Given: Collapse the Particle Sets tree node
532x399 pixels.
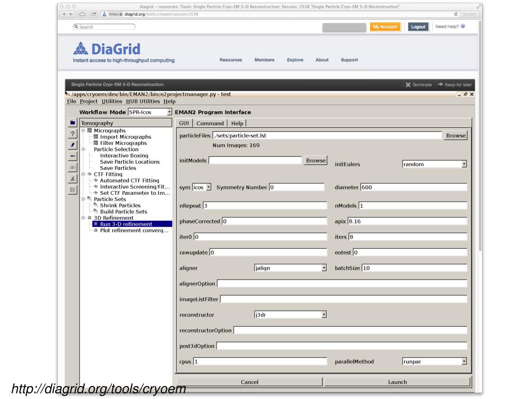Looking at the screenshot, I should (x=83, y=199).
